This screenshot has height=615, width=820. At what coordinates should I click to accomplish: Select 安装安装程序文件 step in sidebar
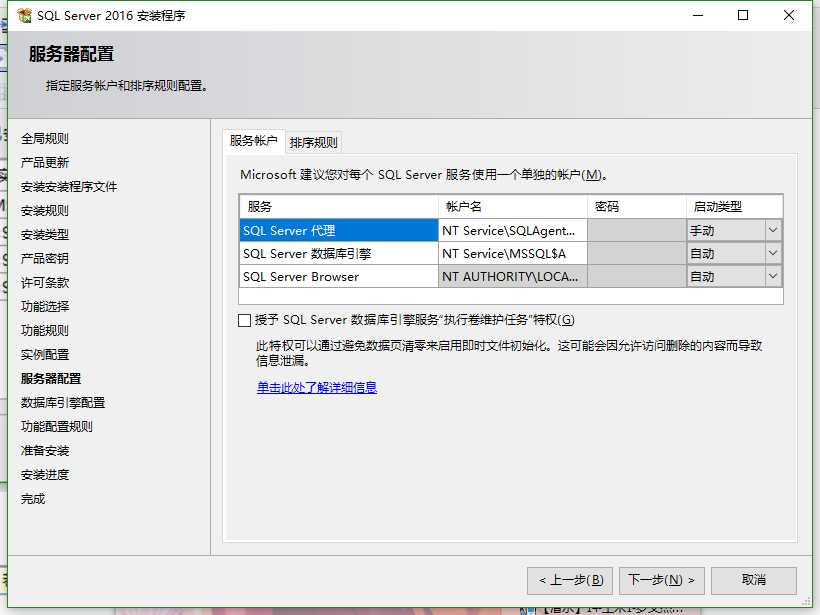point(69,187)
